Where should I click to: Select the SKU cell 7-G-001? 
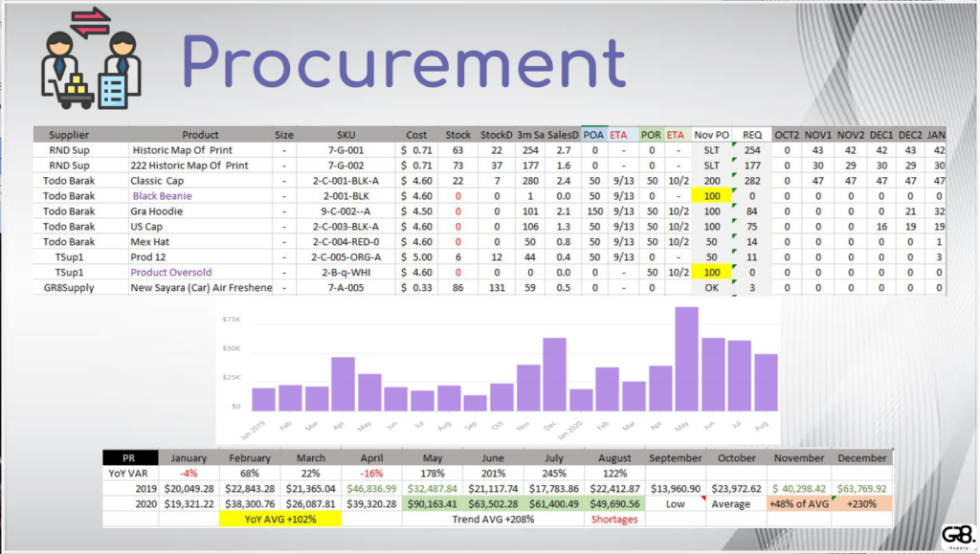(x=345, y=150)
